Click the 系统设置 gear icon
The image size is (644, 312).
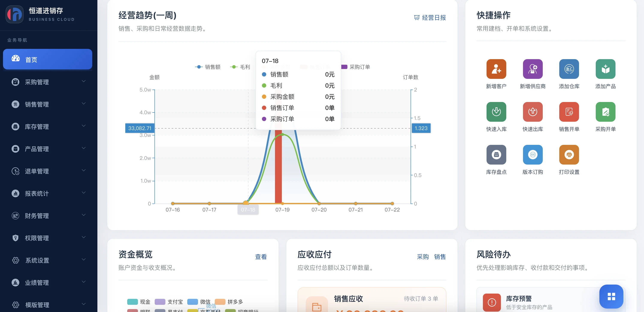pyautogui.click(x=15, y=260)
